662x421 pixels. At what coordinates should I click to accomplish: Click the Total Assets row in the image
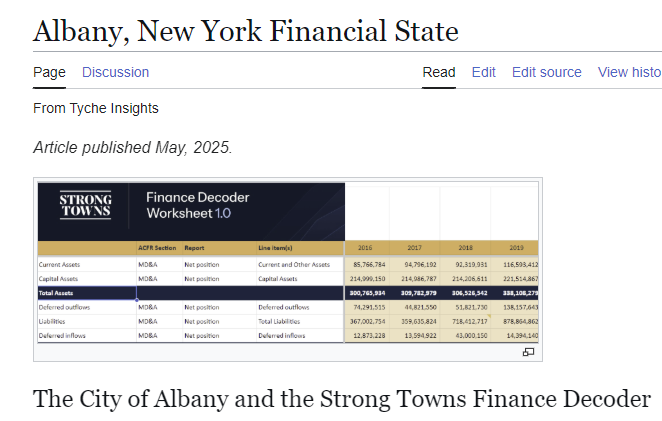point(62,293)
